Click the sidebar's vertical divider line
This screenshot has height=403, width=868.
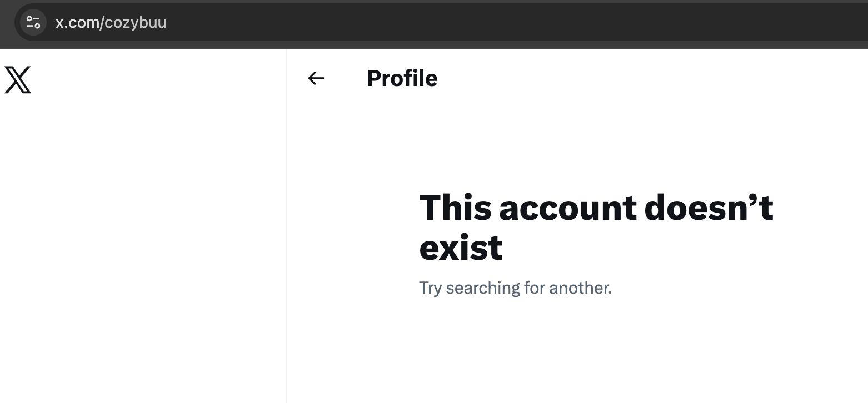coord(286,222)
